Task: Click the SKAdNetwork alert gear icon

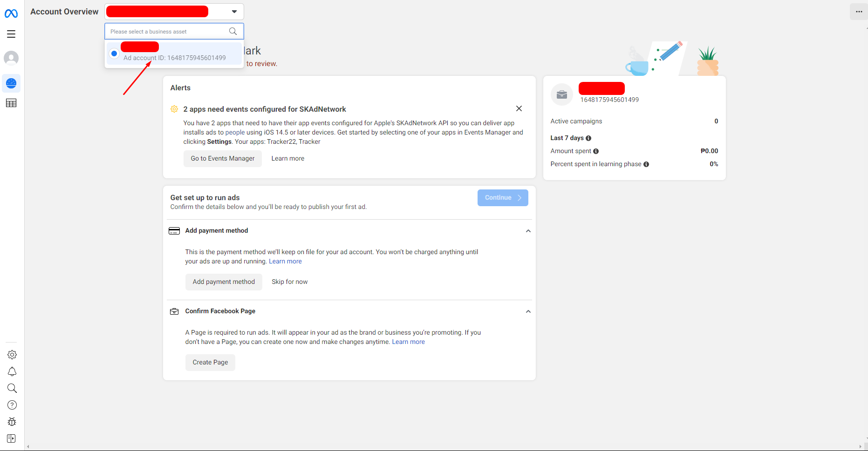Action: (x=174, y=109)
